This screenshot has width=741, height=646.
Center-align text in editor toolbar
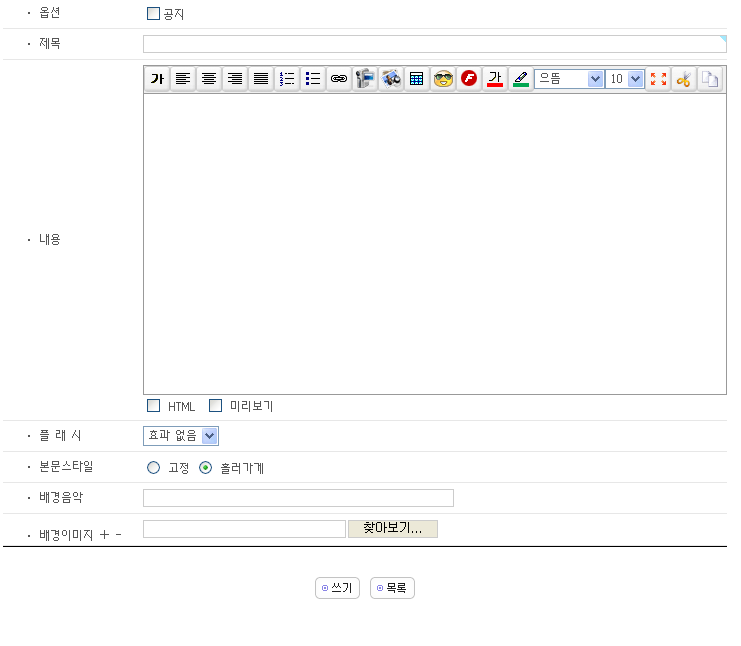[x=209, y=78]
